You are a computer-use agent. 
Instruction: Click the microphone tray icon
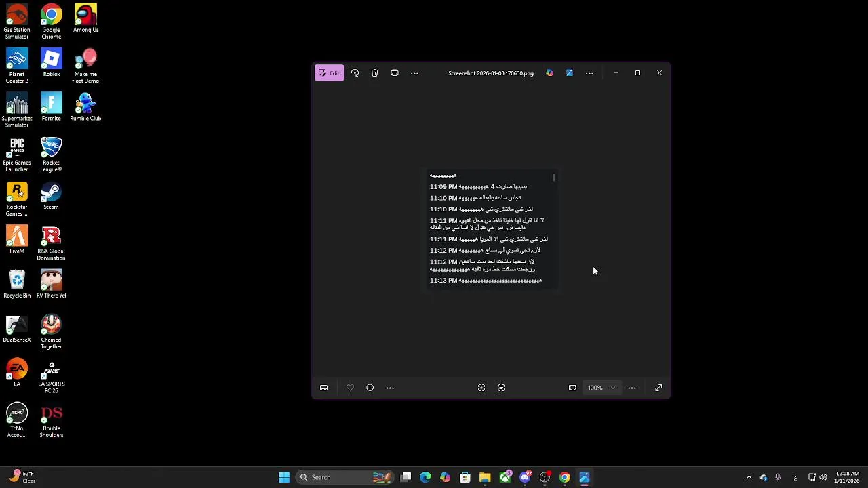coord(778,477)
